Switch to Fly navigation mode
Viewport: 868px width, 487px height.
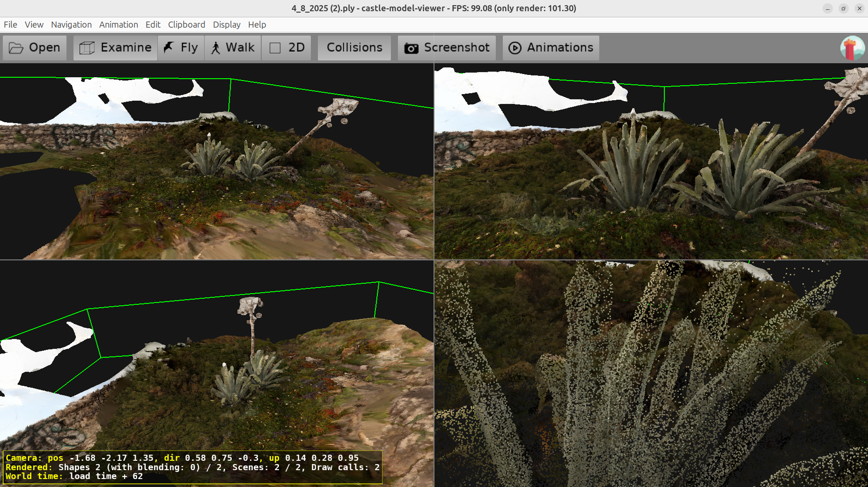click(181, 48)
